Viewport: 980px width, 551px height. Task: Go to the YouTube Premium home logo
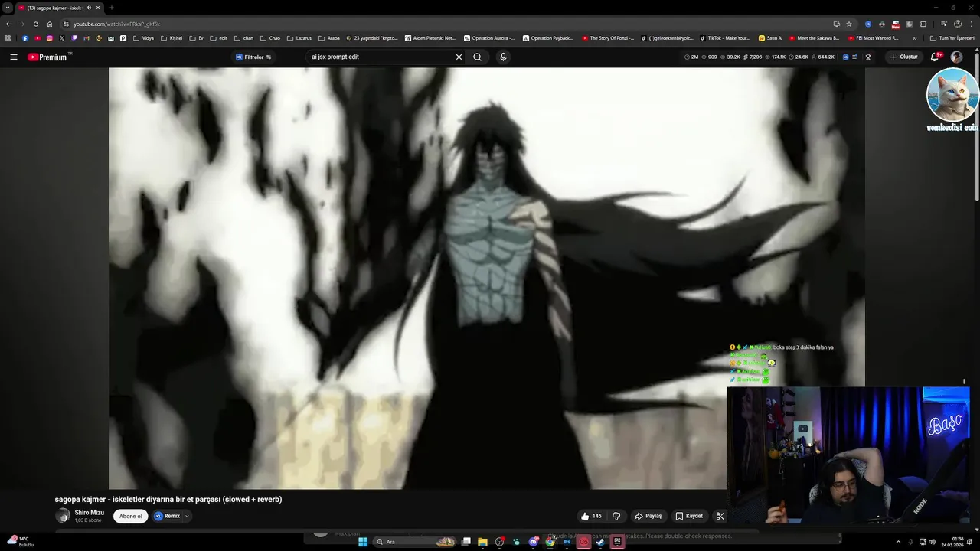pos(49,57)
